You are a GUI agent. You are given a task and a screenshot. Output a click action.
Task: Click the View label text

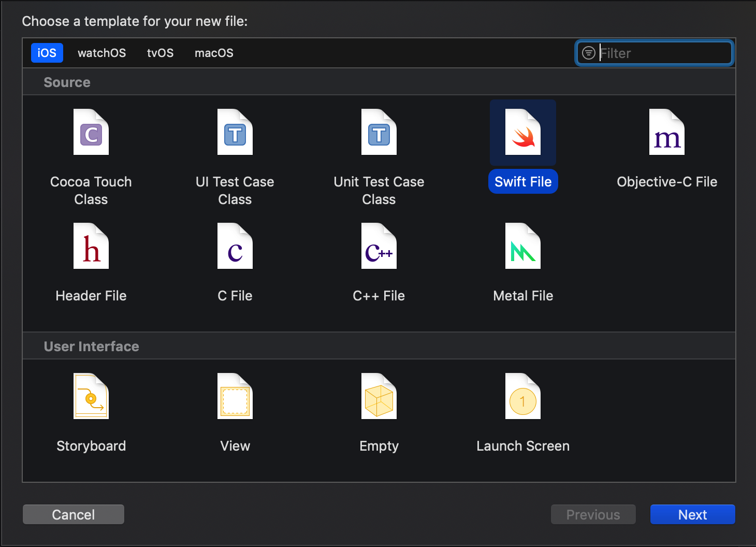click(235, 446)
